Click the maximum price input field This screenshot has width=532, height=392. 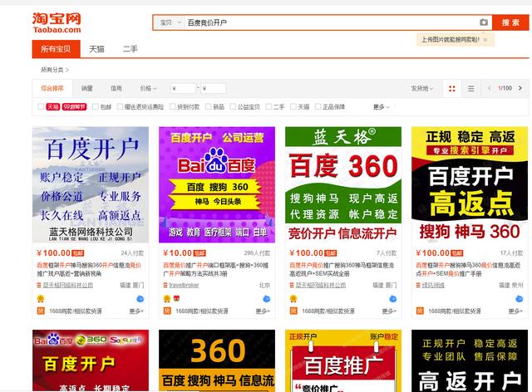[x=214, y=89]
